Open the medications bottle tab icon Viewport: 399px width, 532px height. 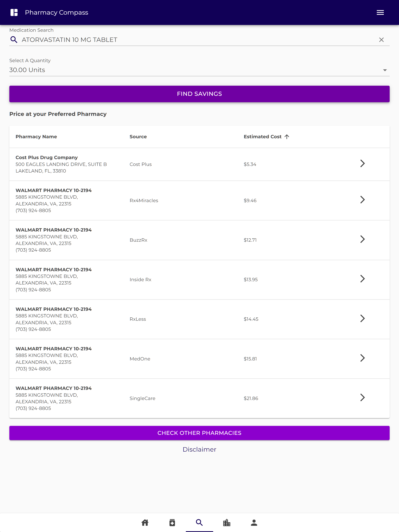[172, 522]
